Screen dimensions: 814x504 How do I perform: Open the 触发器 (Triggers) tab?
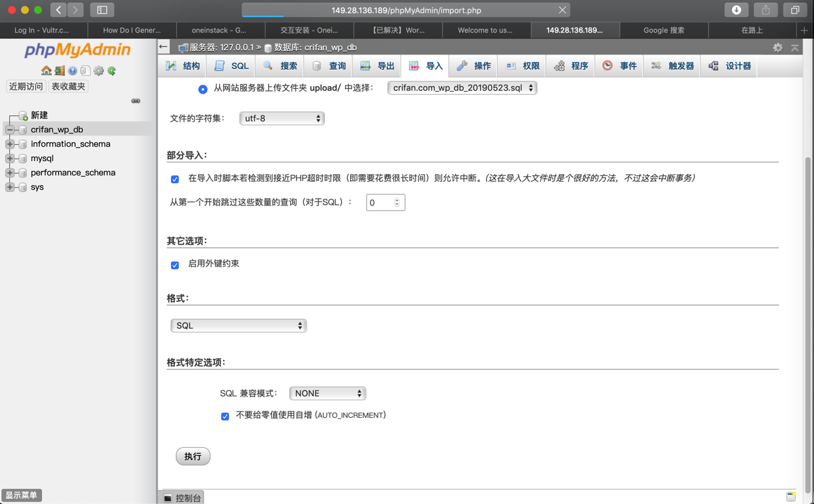point(672,66)
